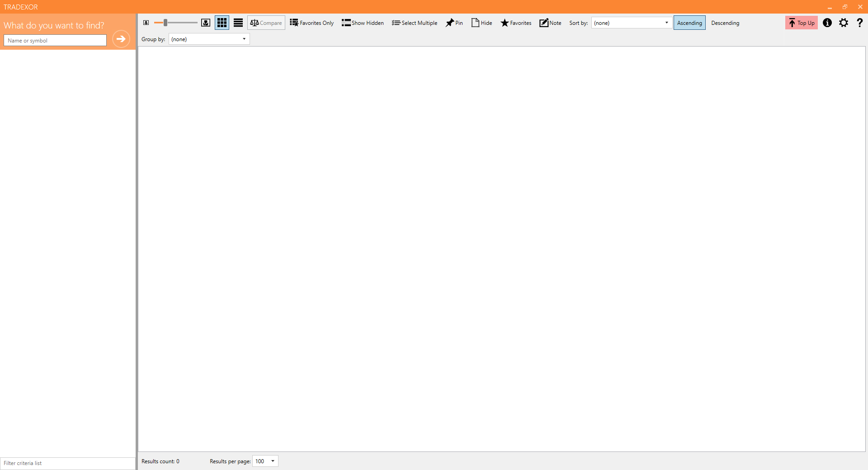Click the Name or symbol search field
Viewport: 868px width, 470px height.
(x=55, y=40)
